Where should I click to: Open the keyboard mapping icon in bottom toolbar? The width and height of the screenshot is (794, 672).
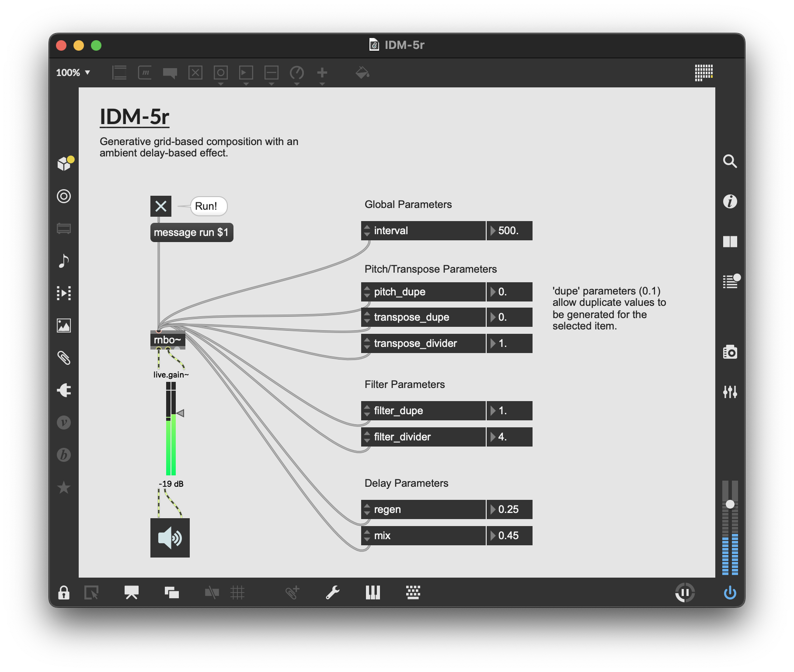point(413,592)
